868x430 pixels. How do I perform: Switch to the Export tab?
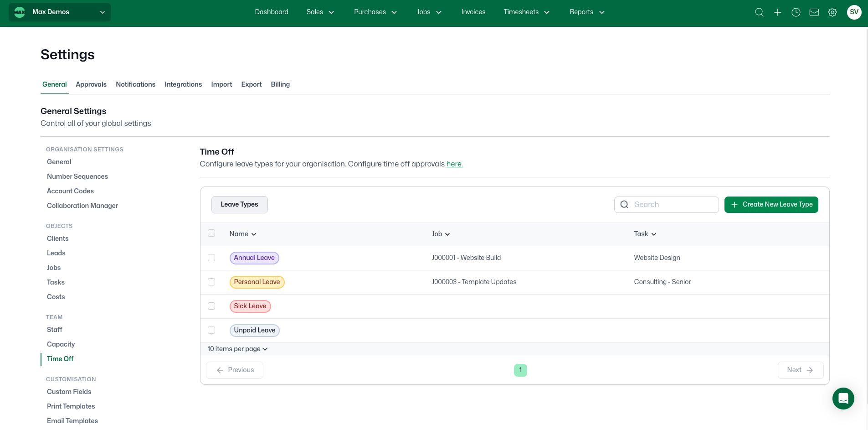(251, 84)
